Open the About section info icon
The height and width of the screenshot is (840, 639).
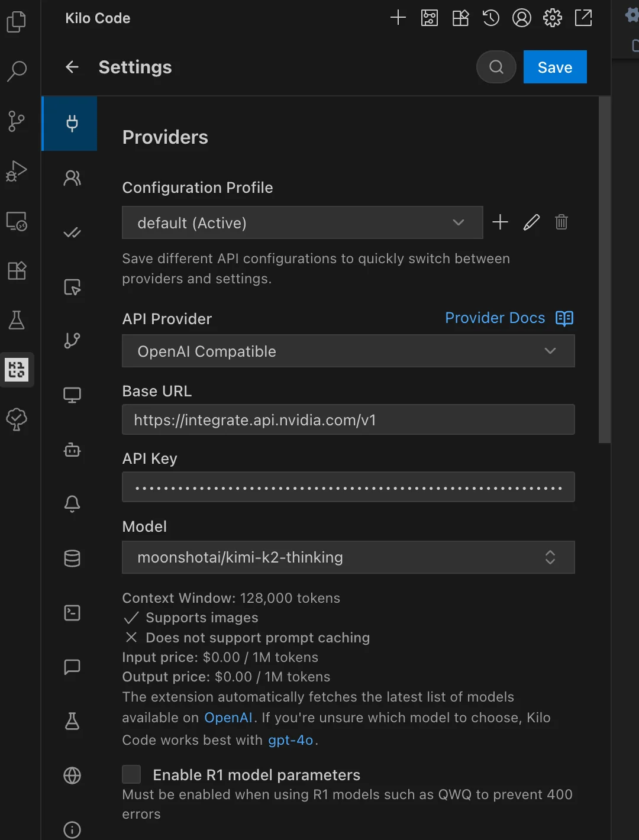point(72,830)
